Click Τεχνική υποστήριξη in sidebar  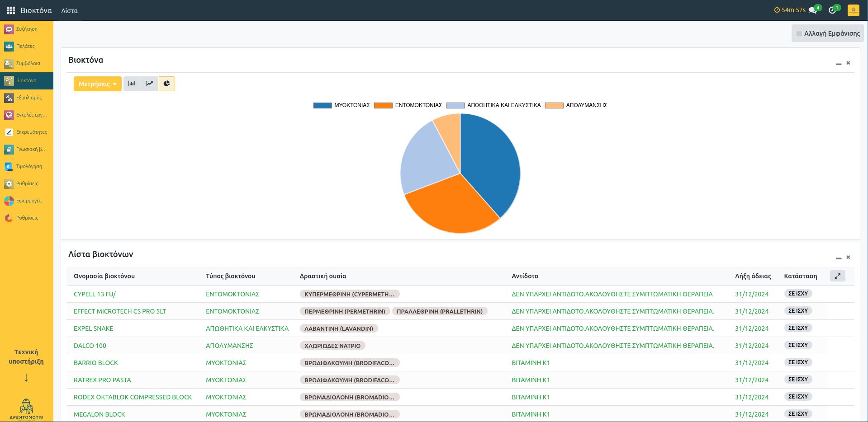point(26,357)
